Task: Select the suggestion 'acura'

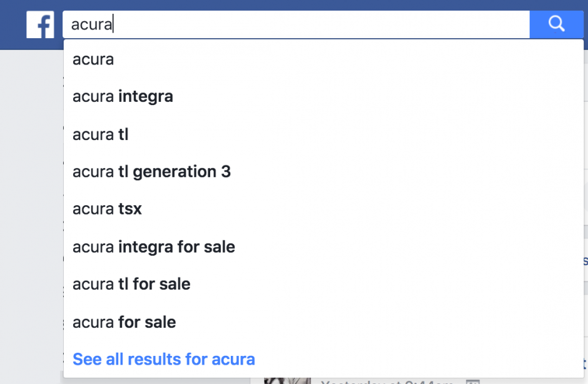Action: pos(93,59)
